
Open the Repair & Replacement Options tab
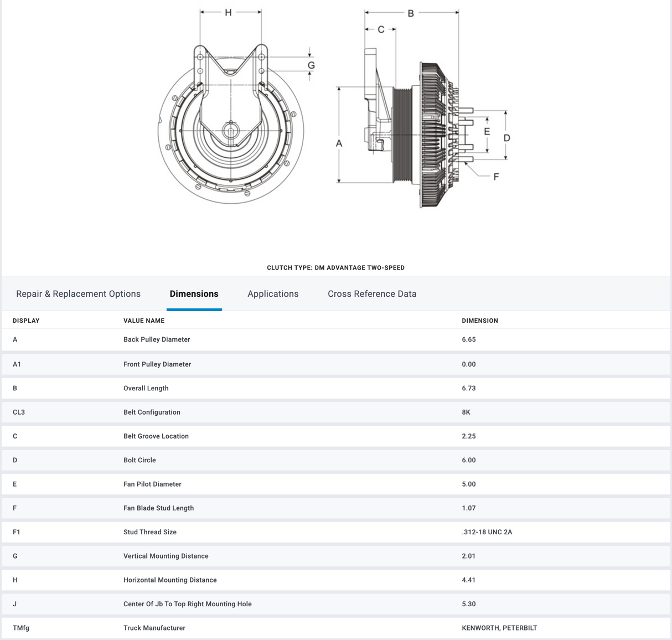coord(78,294)
